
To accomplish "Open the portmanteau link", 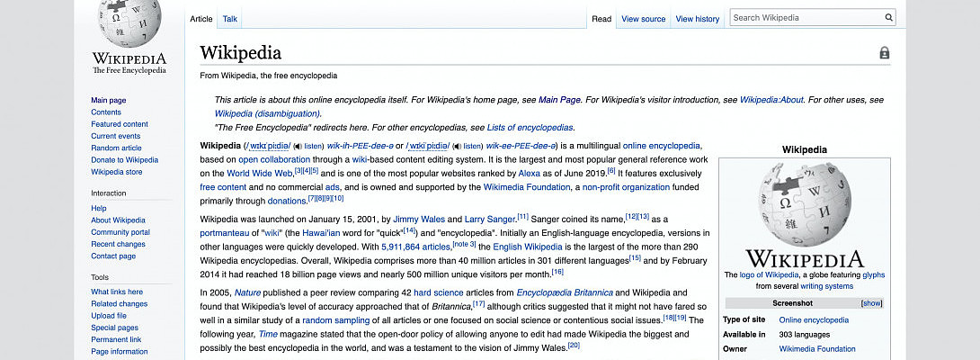I will (x=226, y=233).
